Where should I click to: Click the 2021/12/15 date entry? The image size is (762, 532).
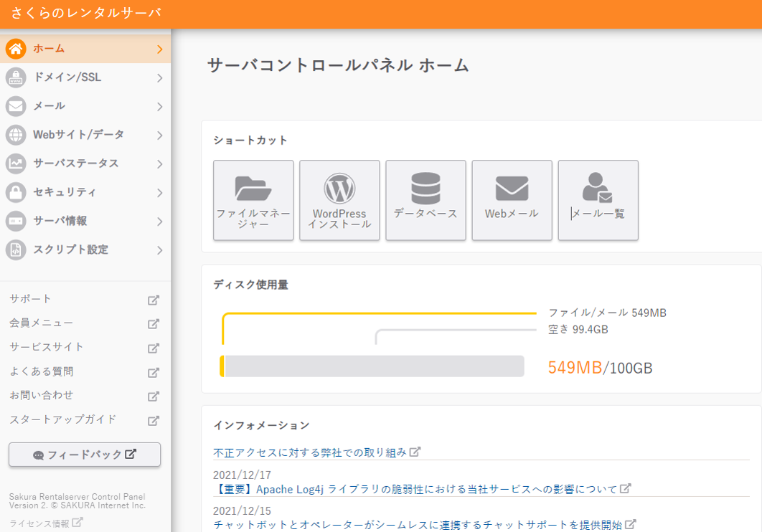[242, 510]
